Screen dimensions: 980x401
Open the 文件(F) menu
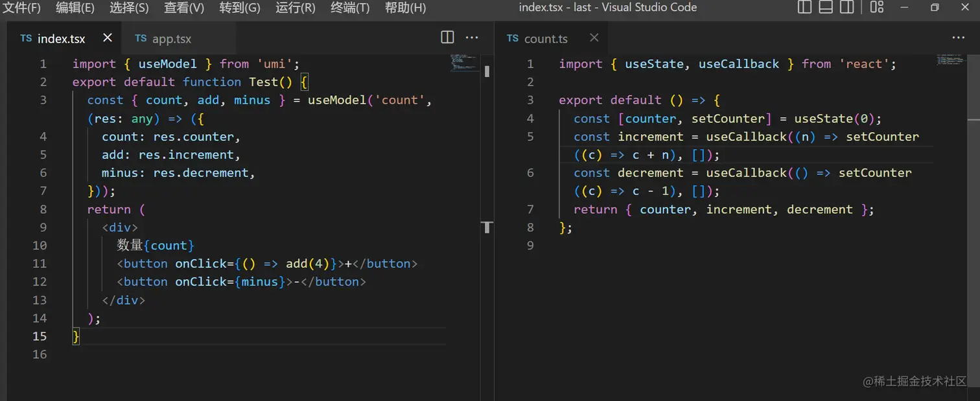[21, 8]
